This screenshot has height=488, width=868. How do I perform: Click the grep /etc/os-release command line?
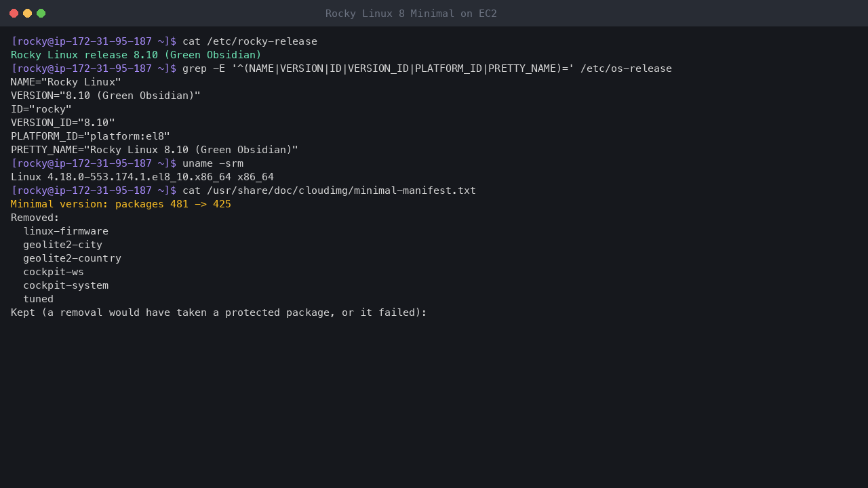point(427,68)
